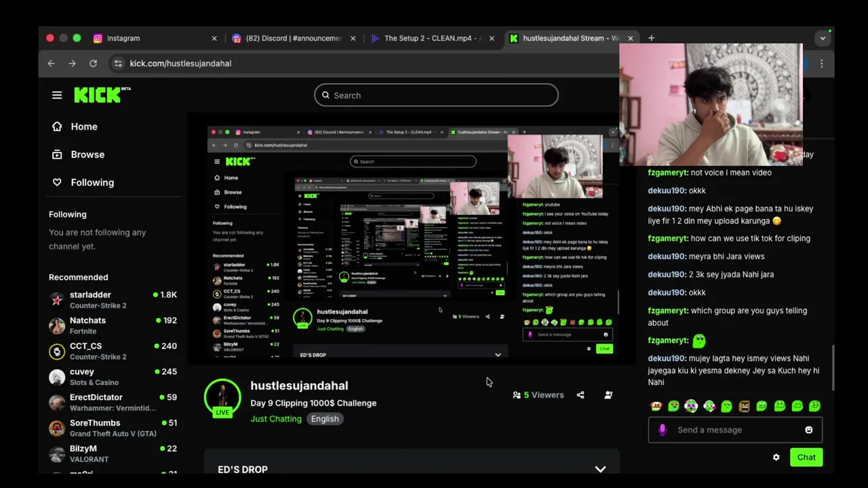Click 'Grand Theft Auto V (GTA)' label
The width and height of the screenshot is (868, 488).
point(113,434)
